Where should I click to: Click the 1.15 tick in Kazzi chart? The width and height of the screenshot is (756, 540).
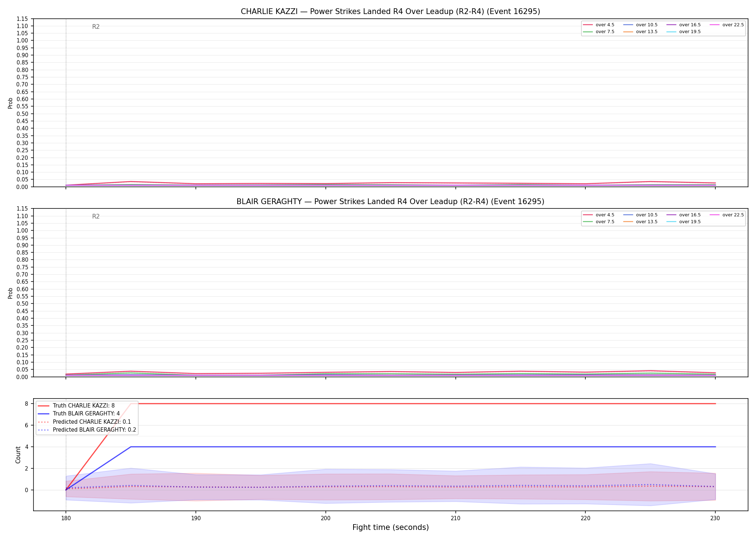pyautogui.click(x=22, y=19)
